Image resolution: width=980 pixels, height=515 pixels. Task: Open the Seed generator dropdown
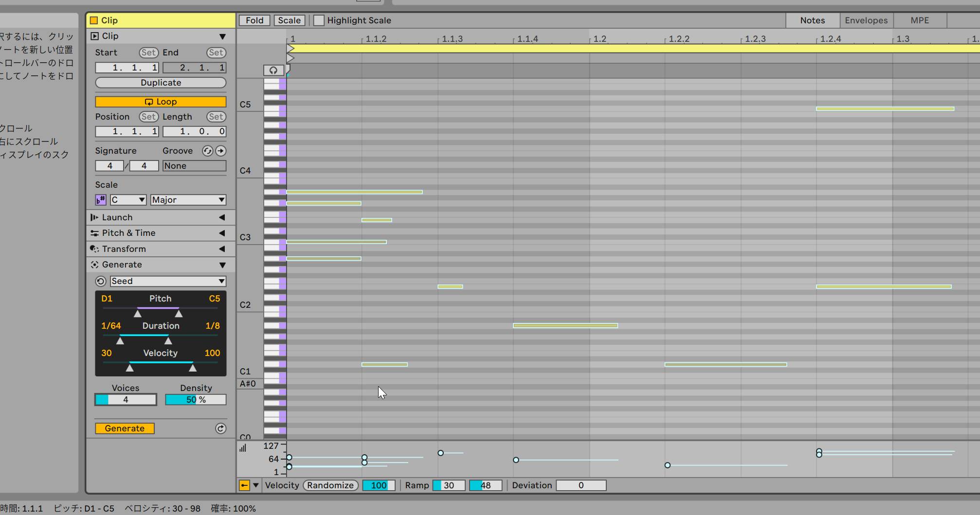pyautogui.click(x=168, y=281)
